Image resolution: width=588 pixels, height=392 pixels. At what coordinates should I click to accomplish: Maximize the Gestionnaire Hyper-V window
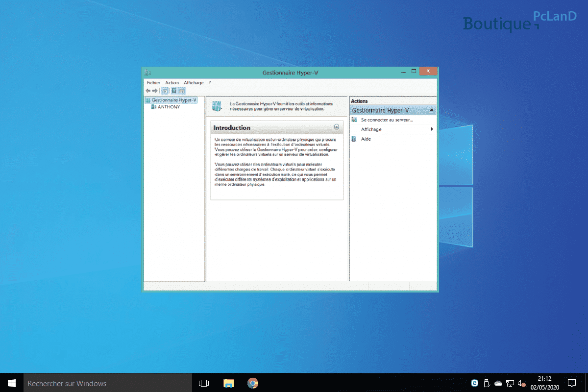(x=414, y=72)
